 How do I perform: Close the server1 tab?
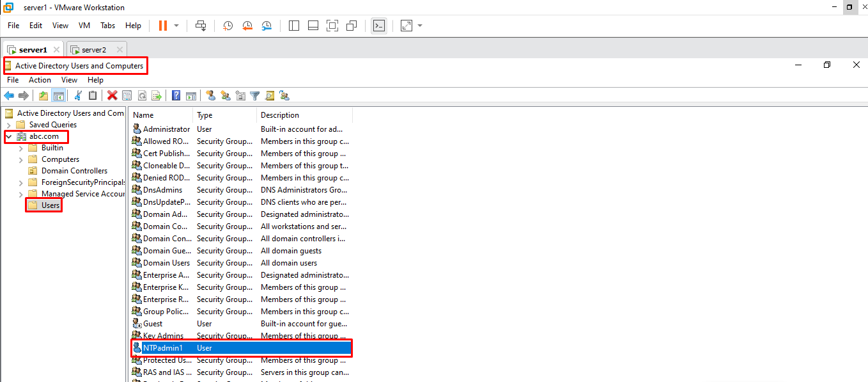click(x=56, y=50)
